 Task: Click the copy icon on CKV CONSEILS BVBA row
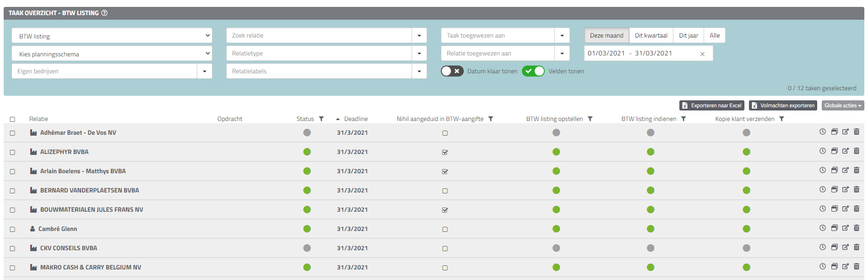pos(834,247)
